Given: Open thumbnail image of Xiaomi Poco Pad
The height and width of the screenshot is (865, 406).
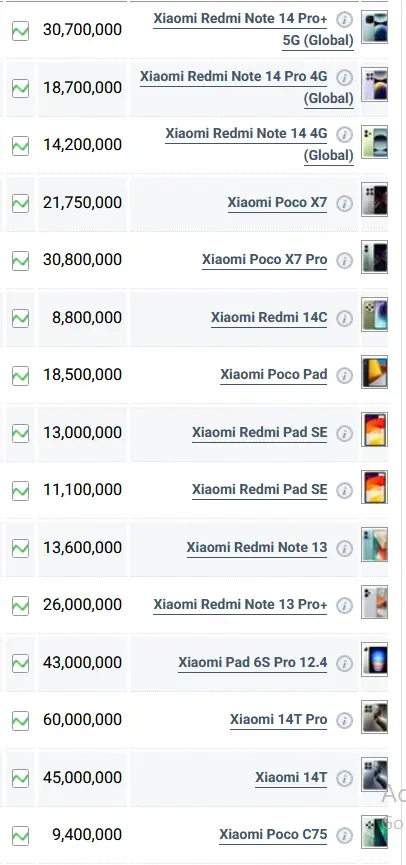Looking at the screenshot, I should click(375, 372).
